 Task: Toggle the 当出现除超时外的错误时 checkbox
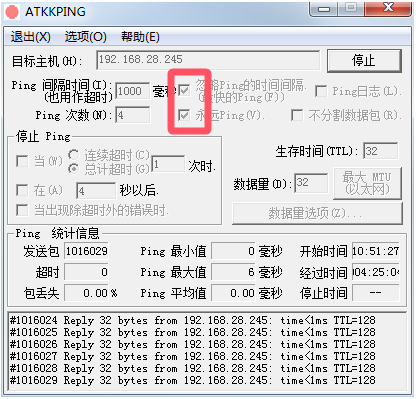point(22,210)
